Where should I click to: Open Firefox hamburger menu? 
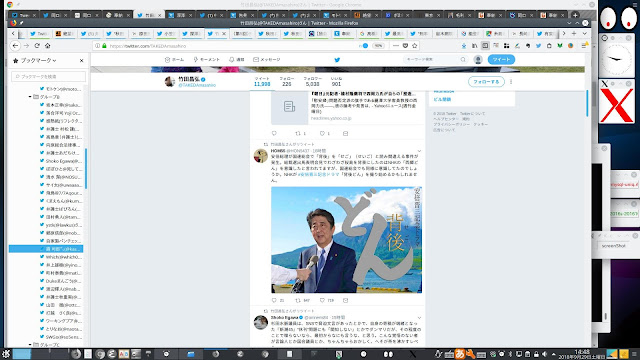(x=584, y=46)
